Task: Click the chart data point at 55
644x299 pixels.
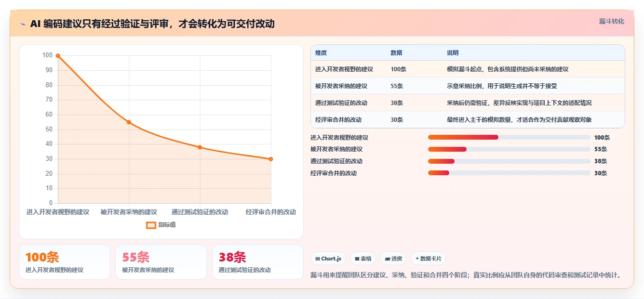Action: [129, 122]
